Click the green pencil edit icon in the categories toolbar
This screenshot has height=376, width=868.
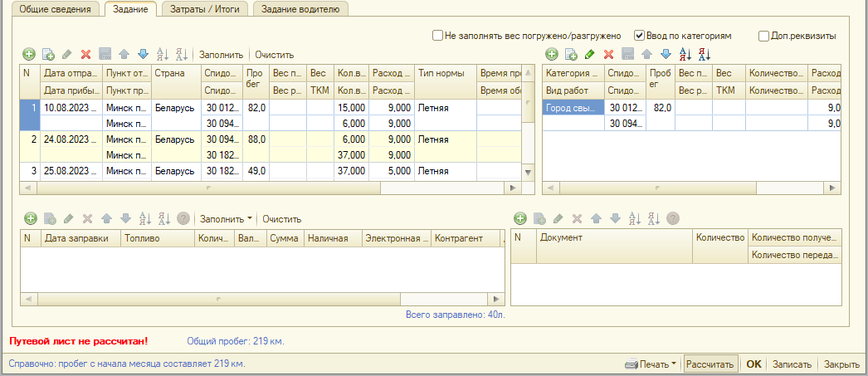(x=590, y=54)
